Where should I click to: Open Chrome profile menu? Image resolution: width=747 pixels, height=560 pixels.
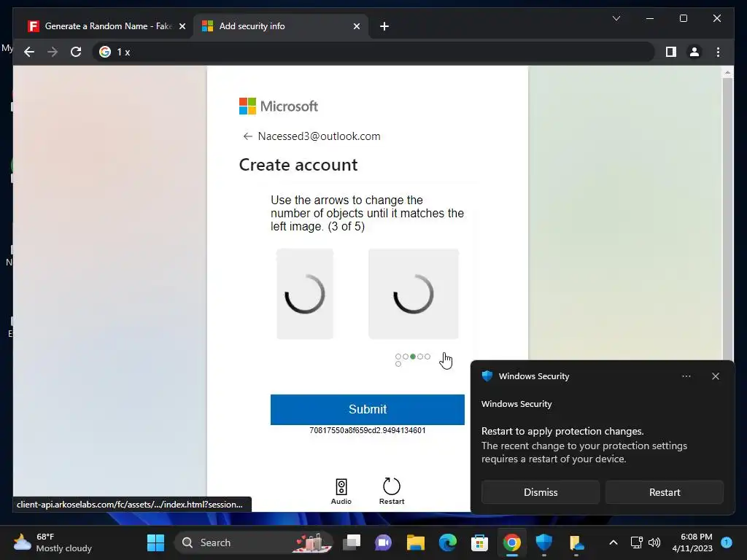pyautogui.click(x=694, y=52)
